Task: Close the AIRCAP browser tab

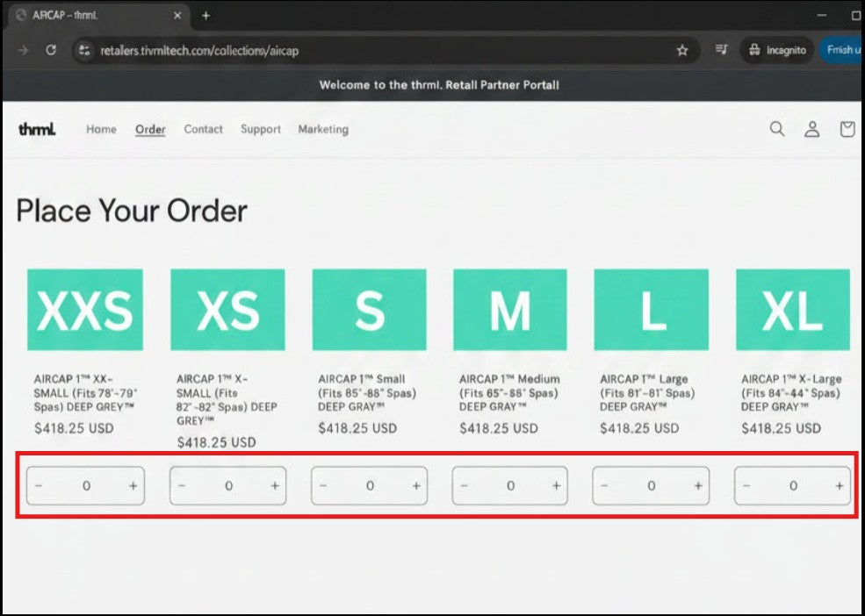Action: pyautogui.click(x=177, y=16)
